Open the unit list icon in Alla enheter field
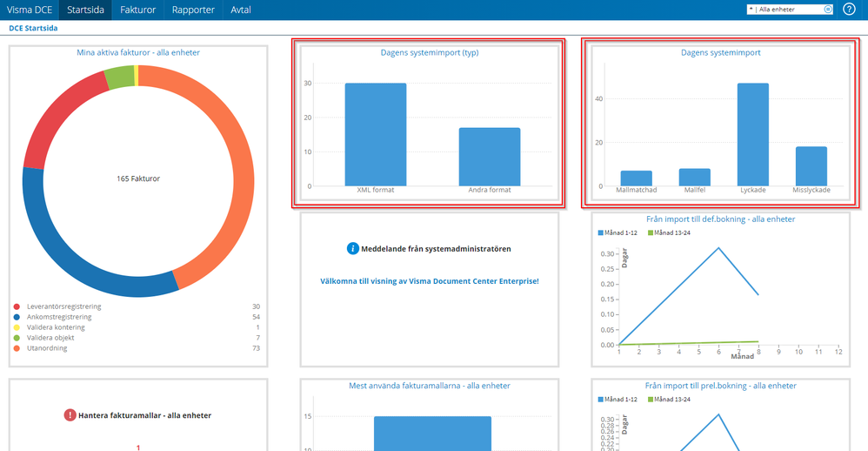This screenshot has height=451, width=868. point(828,10)
